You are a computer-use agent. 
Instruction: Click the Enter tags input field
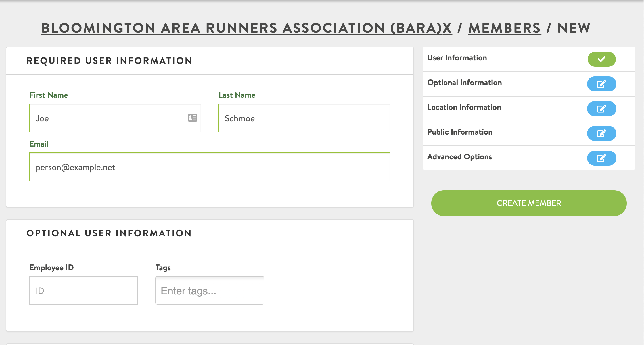210,290
